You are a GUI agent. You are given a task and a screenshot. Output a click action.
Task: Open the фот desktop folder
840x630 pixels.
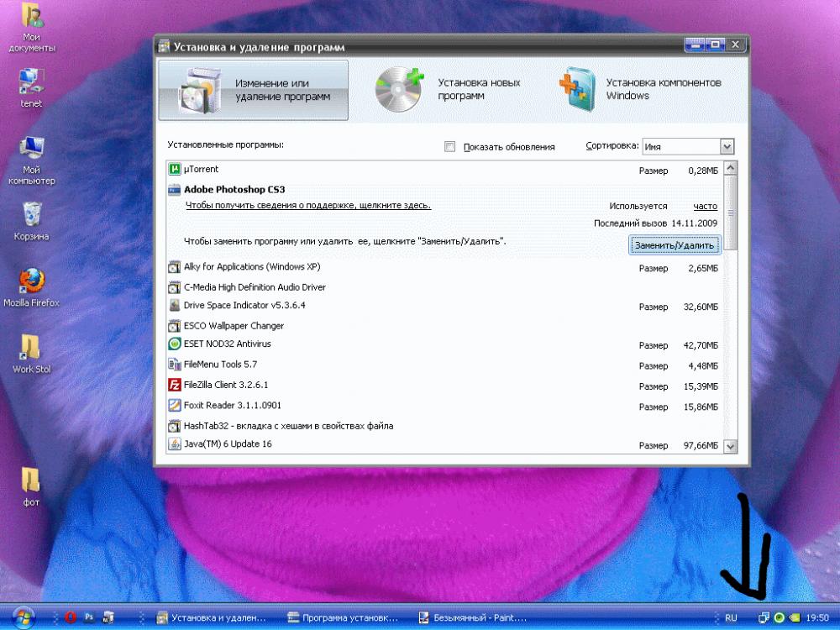pyautogui.click(x=31, y=486)
